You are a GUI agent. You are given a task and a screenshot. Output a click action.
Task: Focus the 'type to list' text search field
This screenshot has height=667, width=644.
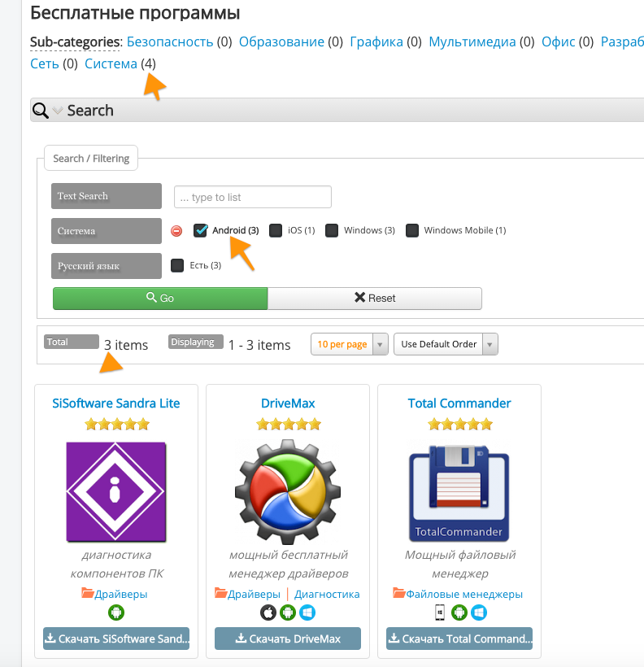(x=253, y=197)
